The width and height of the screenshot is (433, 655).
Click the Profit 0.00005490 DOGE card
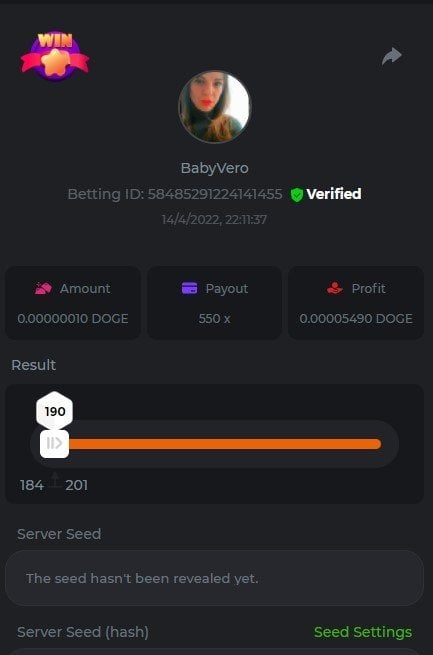(356, 303)
